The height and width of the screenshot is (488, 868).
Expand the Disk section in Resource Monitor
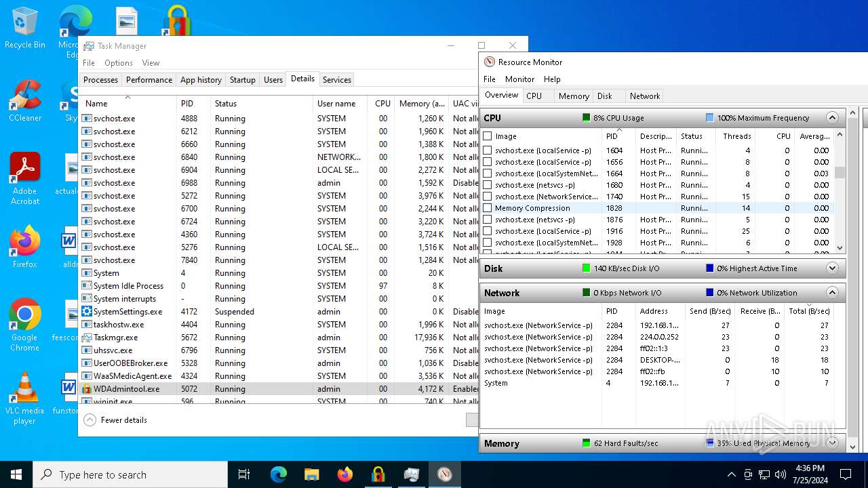point(832,268)
